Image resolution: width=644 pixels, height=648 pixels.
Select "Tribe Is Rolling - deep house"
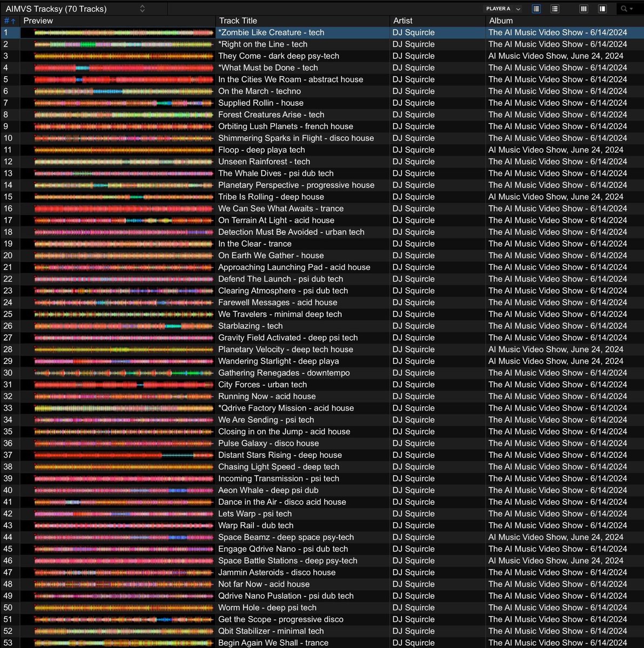pos(271,197)
